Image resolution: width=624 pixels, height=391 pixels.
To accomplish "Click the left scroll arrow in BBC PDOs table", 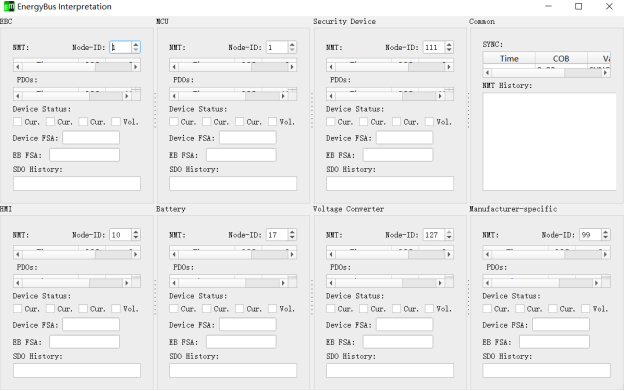I will click(18, 96).
